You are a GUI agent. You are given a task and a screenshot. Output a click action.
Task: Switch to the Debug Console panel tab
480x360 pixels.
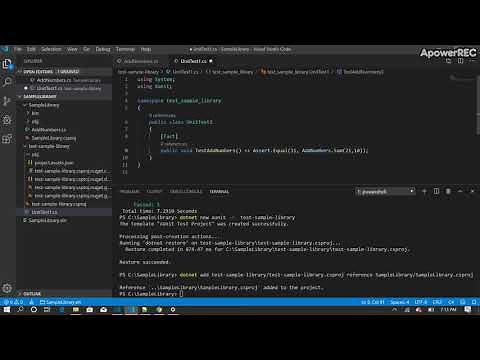186,192
